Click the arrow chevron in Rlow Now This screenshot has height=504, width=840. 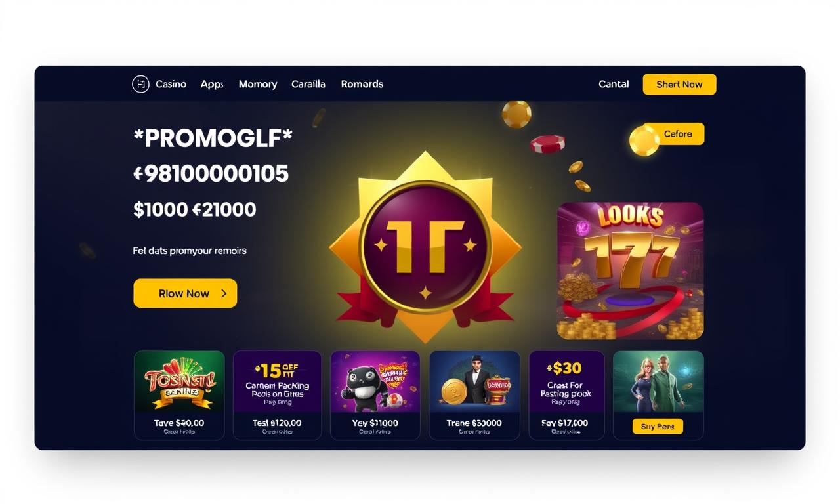224,293
